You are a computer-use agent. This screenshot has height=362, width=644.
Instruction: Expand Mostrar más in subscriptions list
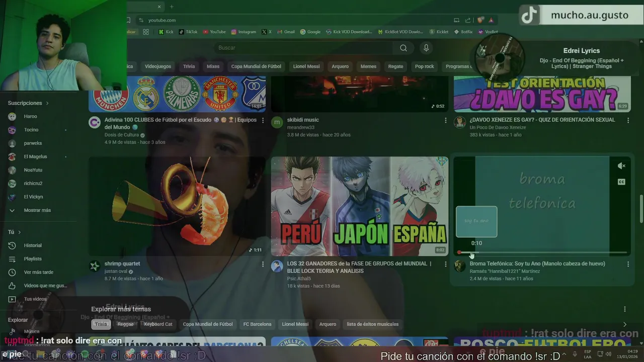click(38, 210)
